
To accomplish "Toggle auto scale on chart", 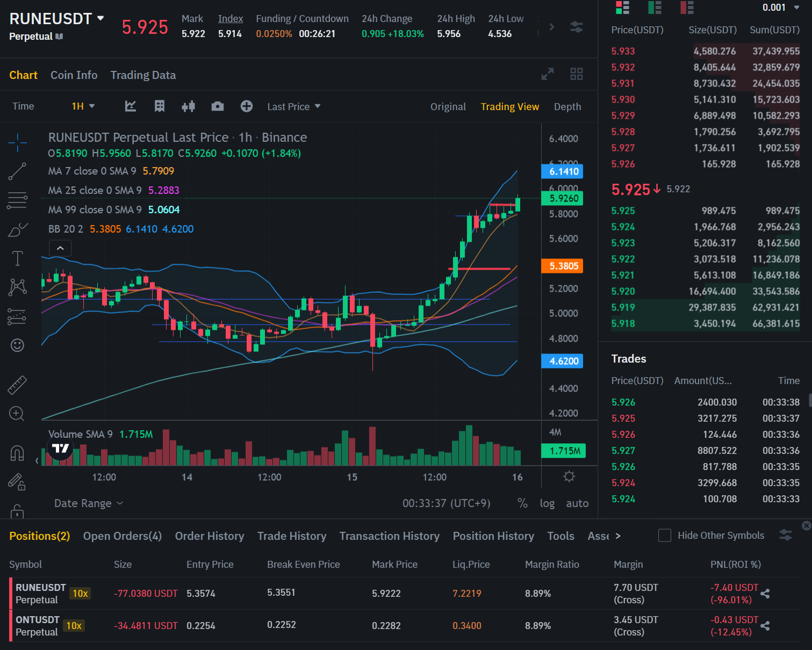I will (x=577, y=503).
